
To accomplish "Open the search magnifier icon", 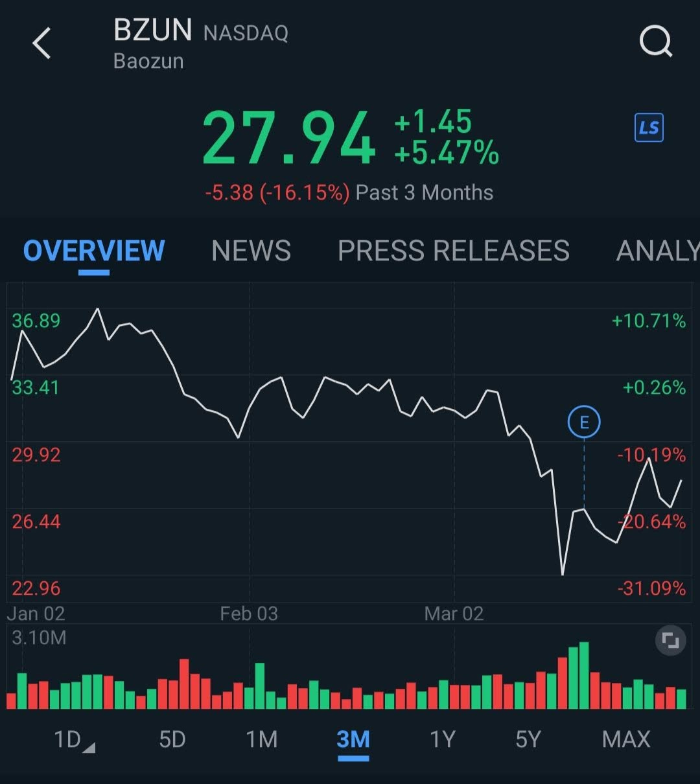I will click(x=656, y=43).
